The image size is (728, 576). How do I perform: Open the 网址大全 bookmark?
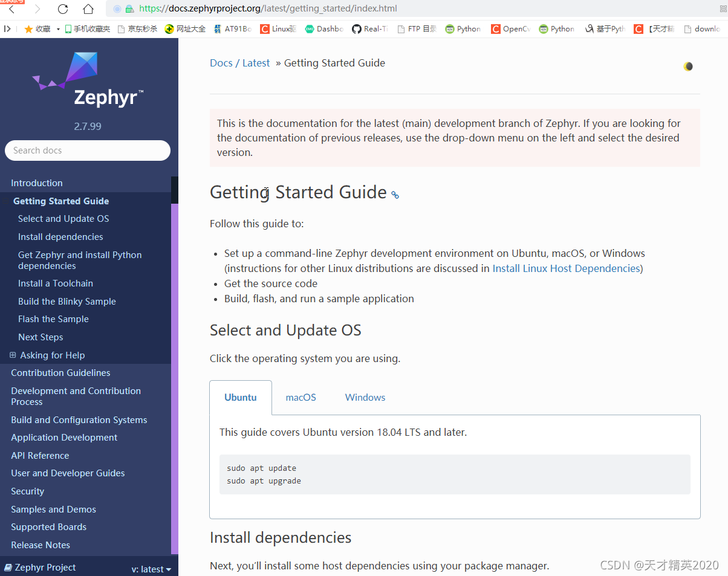pyautogui.click(x=186, y=28)
